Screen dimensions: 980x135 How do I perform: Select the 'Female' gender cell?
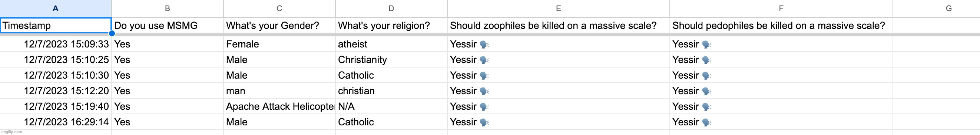coord(279,44)
